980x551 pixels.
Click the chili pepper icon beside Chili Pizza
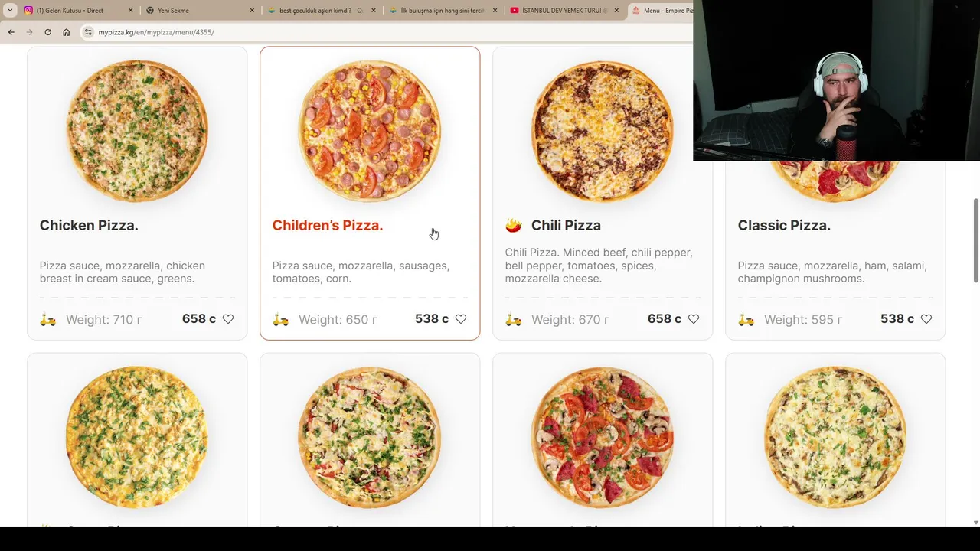pyautogui.click(x=514, y=225)
